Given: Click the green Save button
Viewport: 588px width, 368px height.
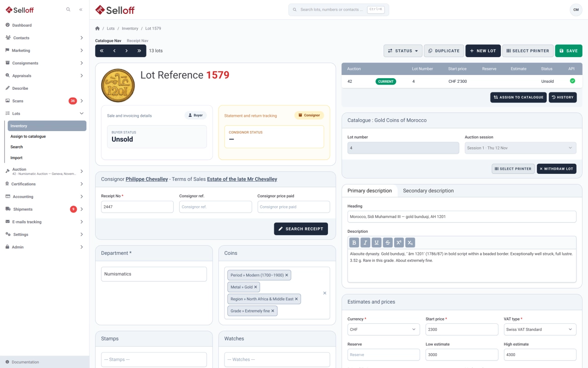Looking at the screenshot, I should pos(569,51).
